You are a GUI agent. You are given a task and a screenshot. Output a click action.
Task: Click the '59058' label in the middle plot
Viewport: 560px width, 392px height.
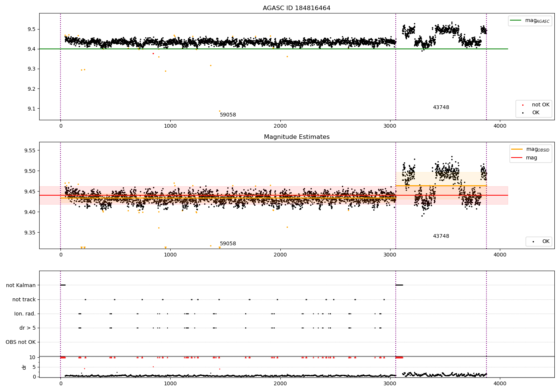click(x=228, y=244)
